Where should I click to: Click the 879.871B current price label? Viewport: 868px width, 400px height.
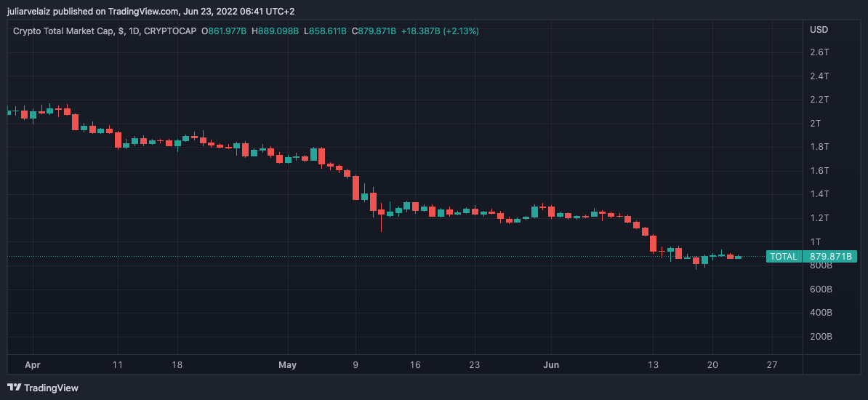832,257
